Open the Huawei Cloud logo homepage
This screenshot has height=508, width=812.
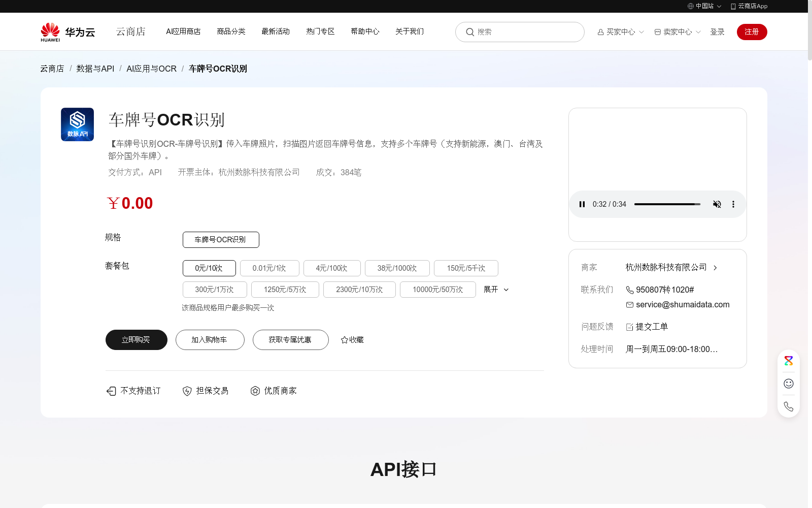[x=67, y=32]
